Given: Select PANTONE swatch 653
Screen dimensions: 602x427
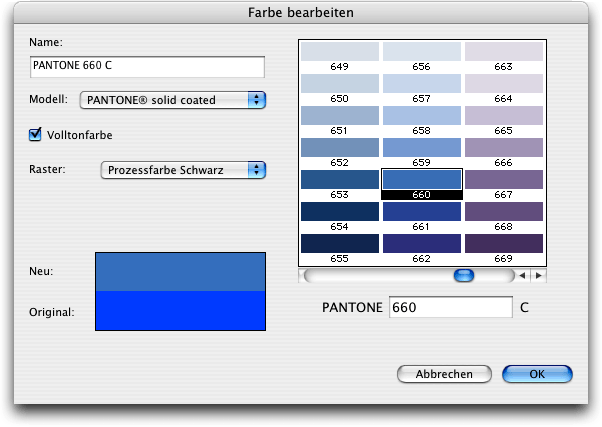Looking at the screenshot, I should pos(340,179).
